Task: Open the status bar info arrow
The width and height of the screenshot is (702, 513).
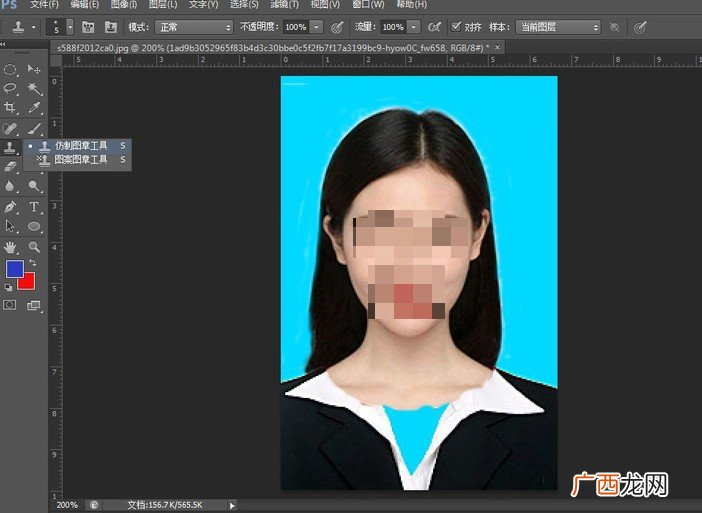Action: (x=232, y=506)
